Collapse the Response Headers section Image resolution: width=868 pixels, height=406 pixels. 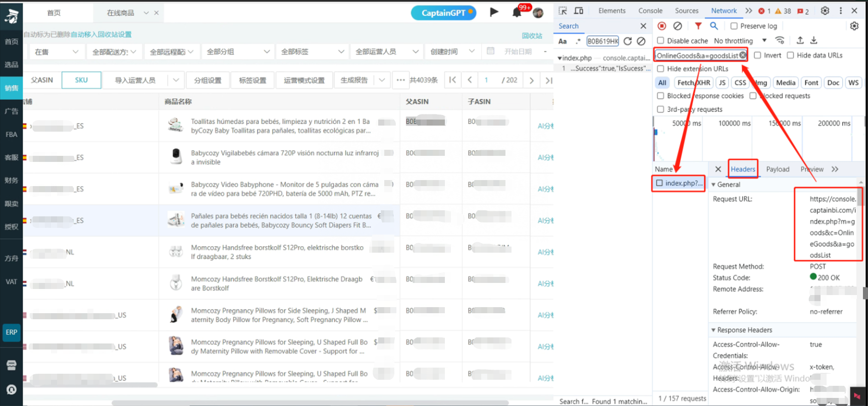(x=713, y=330)
